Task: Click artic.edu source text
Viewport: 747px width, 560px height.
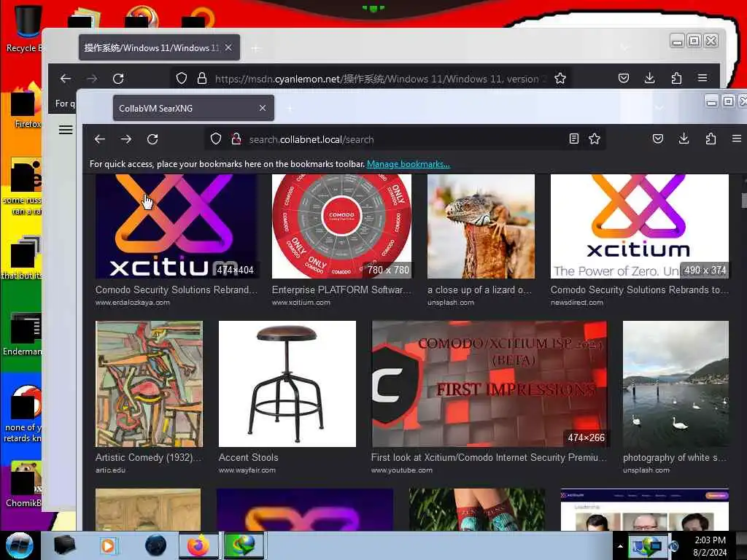Action: (110, 470)
